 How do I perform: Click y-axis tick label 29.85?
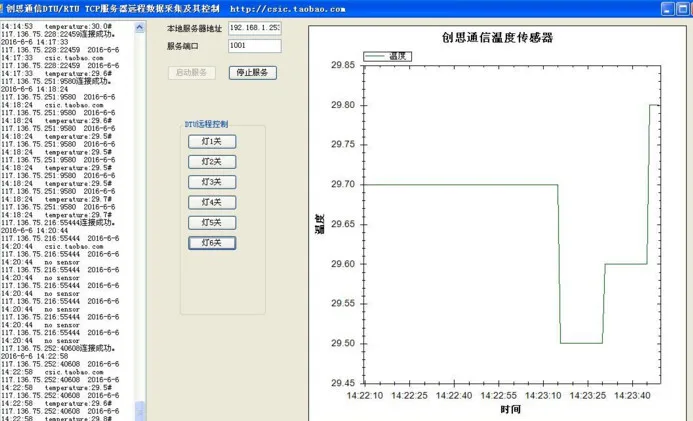pos(343,65)
